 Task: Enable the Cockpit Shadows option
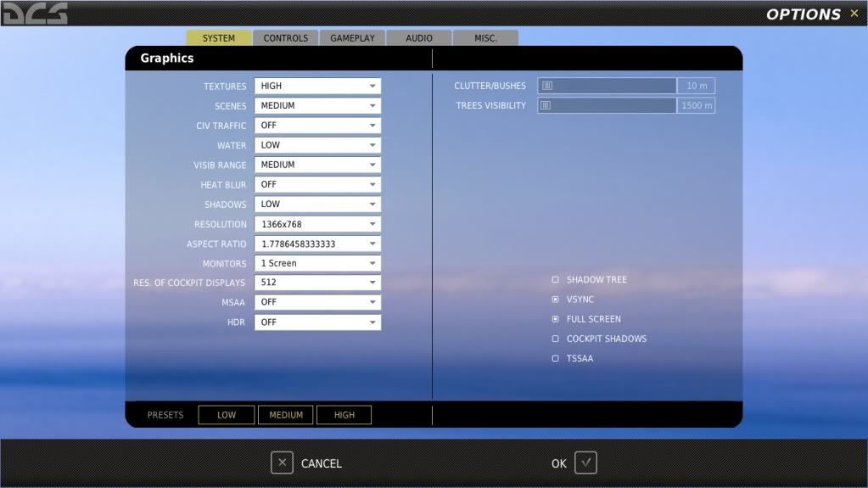coord(556,339)
